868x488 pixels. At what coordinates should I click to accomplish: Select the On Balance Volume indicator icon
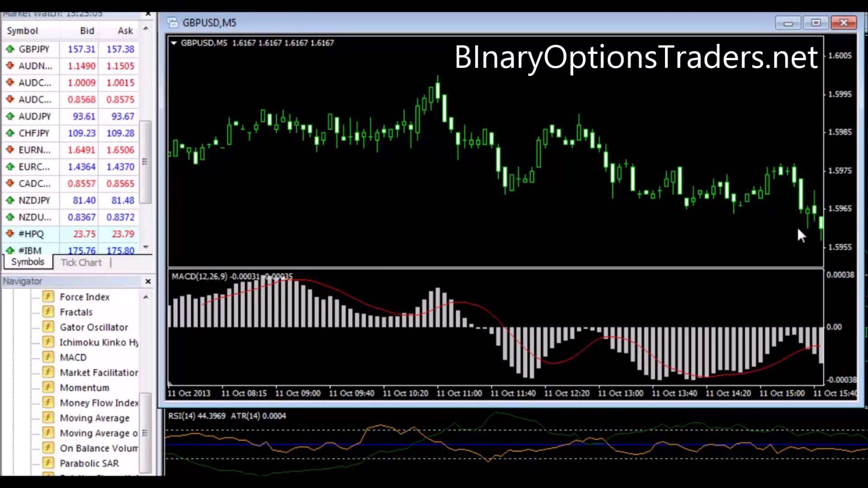pos(48,448)
